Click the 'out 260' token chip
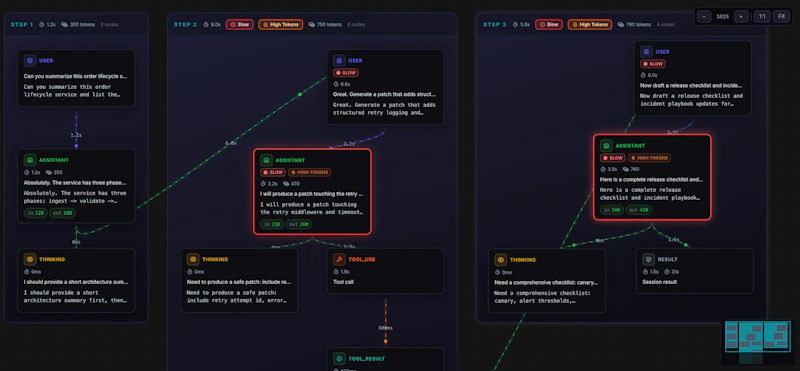 point(299,224)
